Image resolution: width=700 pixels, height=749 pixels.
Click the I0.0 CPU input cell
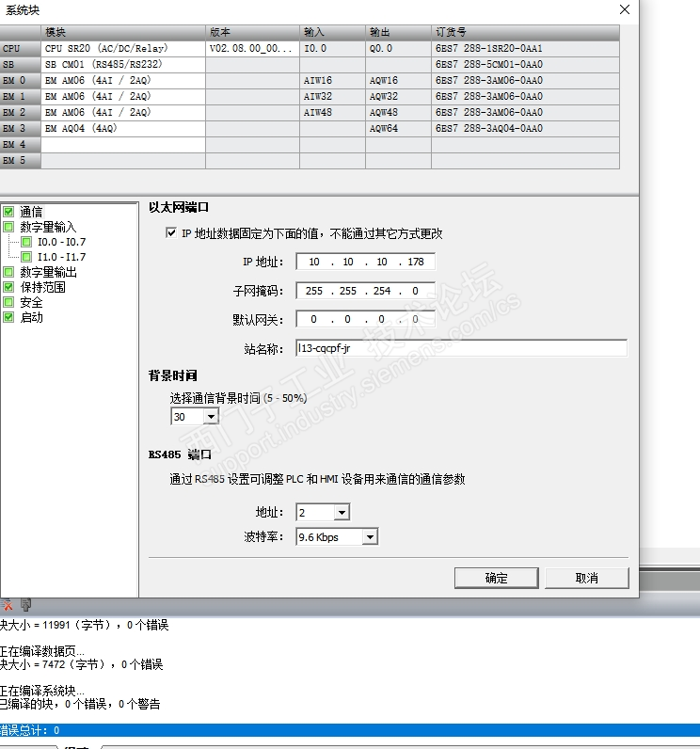[x=332, y=49]
